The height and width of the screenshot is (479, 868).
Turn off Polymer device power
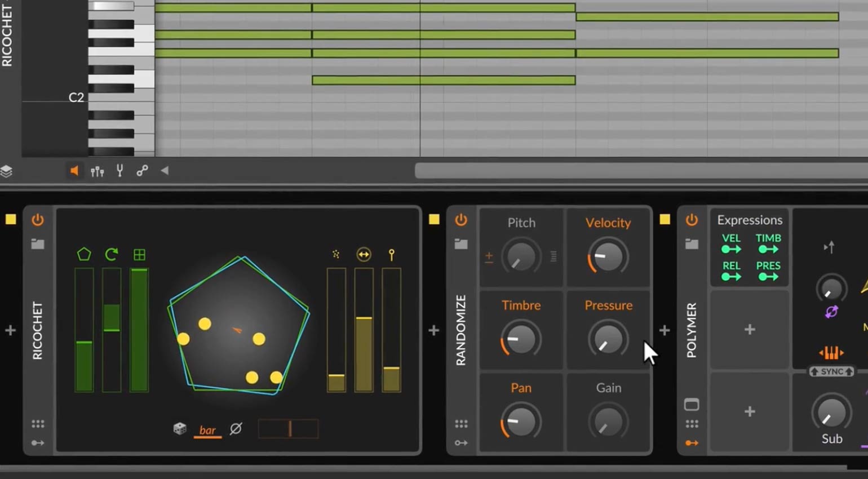pyautogui.click(x=692, y=220)
